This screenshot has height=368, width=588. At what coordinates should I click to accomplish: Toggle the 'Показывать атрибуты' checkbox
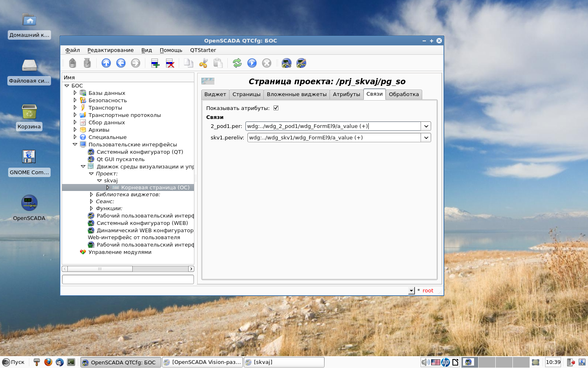[276, 108]
